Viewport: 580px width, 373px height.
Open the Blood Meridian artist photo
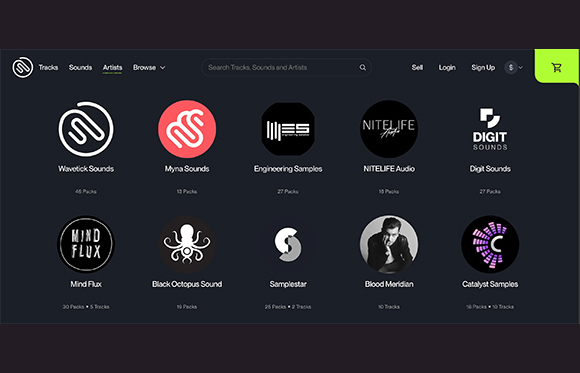[389, 244]
